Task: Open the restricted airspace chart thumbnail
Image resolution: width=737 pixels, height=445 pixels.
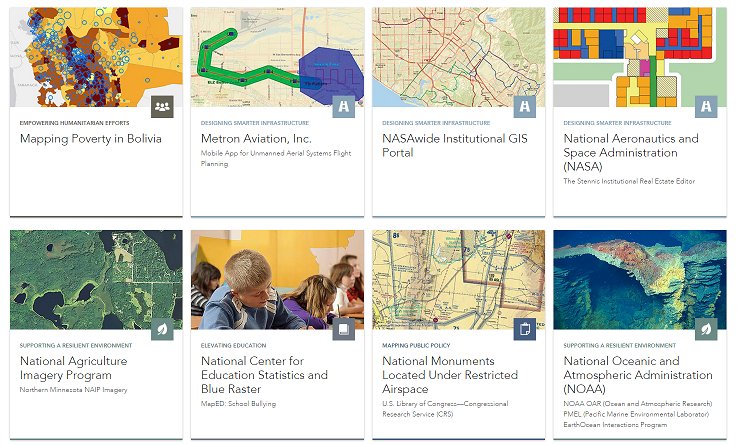Action: 459,280
